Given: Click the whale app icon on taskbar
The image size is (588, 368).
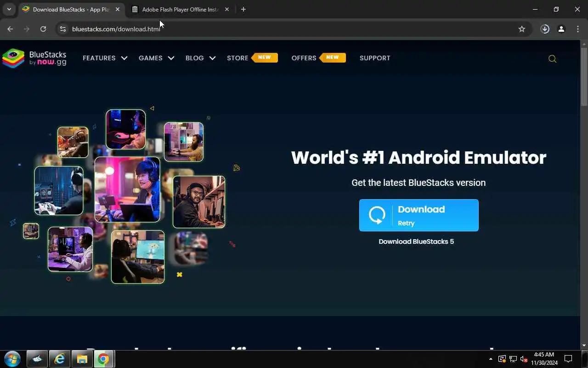Looking at the screenshot, I should tap(37, 359).
